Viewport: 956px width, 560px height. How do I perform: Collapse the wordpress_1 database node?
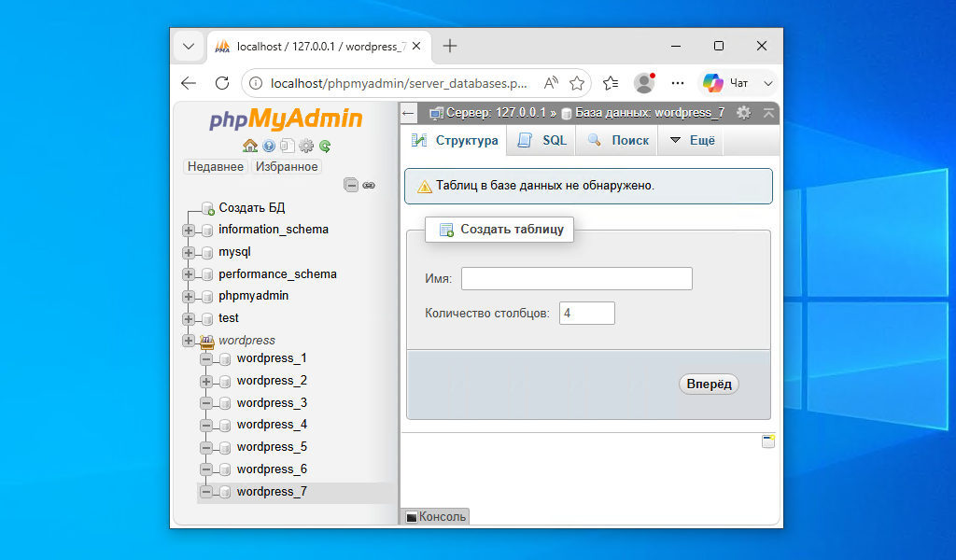click(x=206, y=359)
